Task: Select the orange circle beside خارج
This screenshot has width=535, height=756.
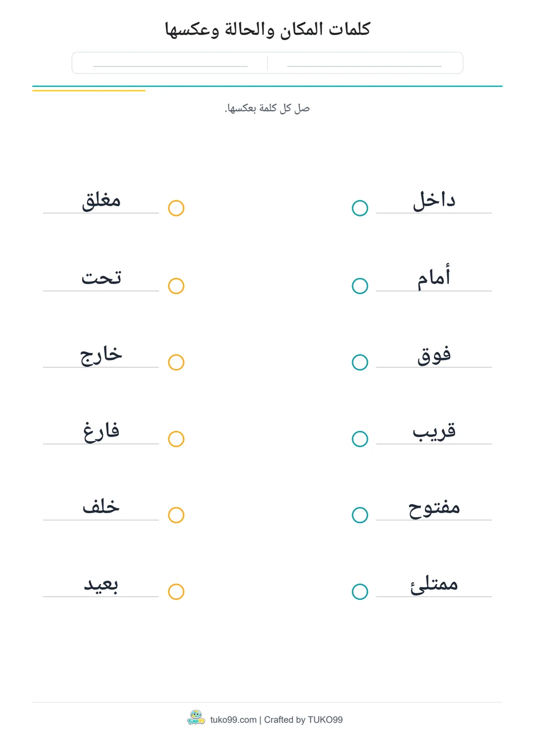Action: point(176,363)
